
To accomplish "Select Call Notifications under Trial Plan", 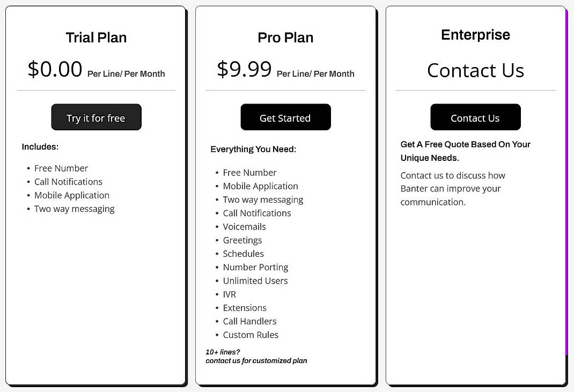I will click(68, 182).
